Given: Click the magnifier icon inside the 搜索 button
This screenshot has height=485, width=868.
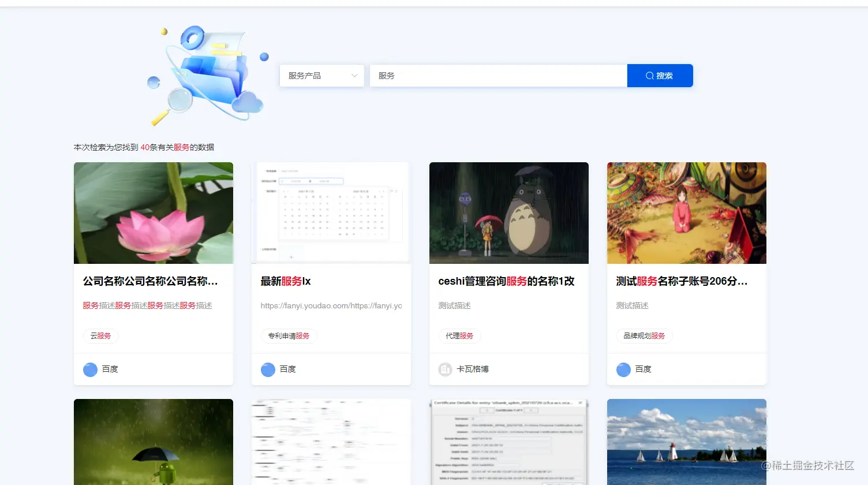Looking at the screenshot, I should [x=650, y=76].
